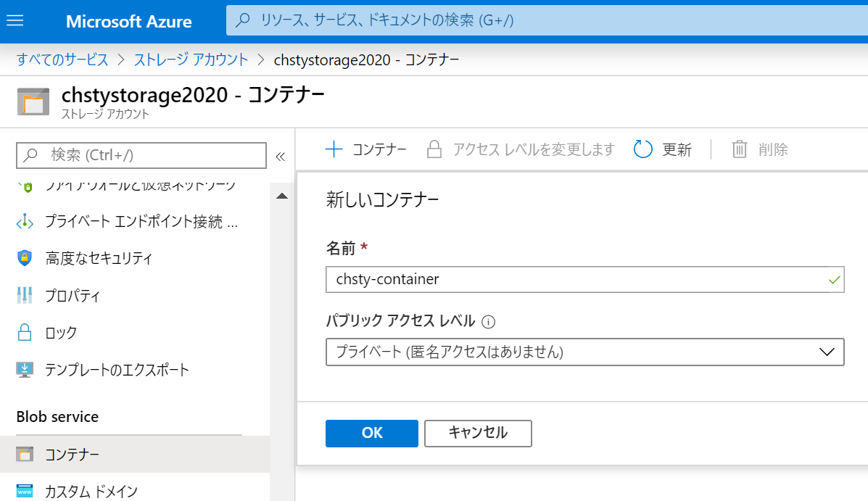Click the 新しいコンテナー panel heading
This screenshot has width=868, height=501.
pyautogui.click(x=383, y=199)
